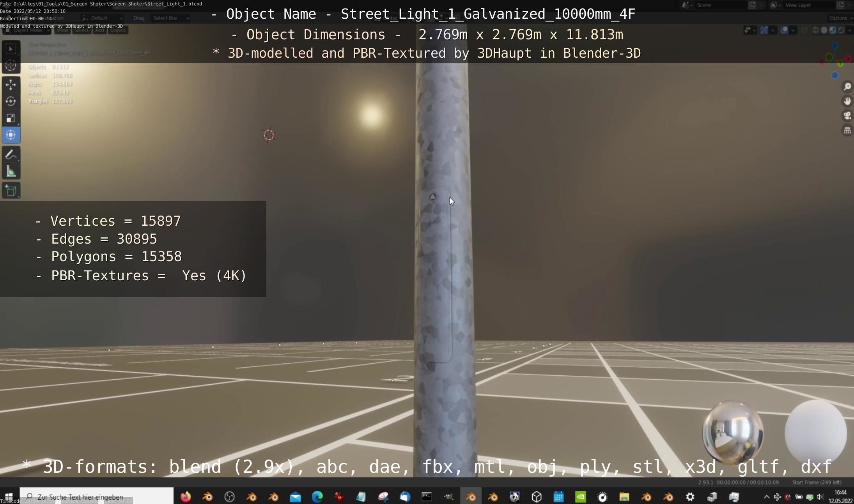Image resolution: width=854 pixels, height=504 pixels.
Task: Open the view layer browse dropdown
Action: pos(776,5)
